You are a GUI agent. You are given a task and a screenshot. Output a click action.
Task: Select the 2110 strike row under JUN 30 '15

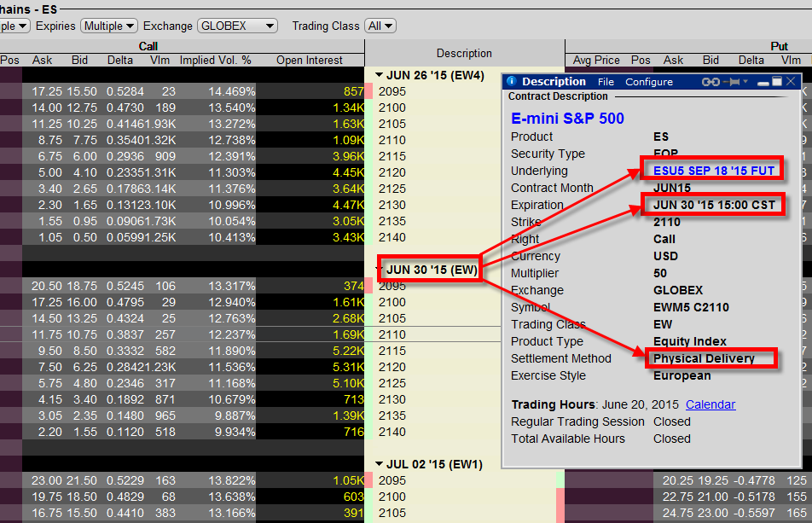tap(392, 334)
